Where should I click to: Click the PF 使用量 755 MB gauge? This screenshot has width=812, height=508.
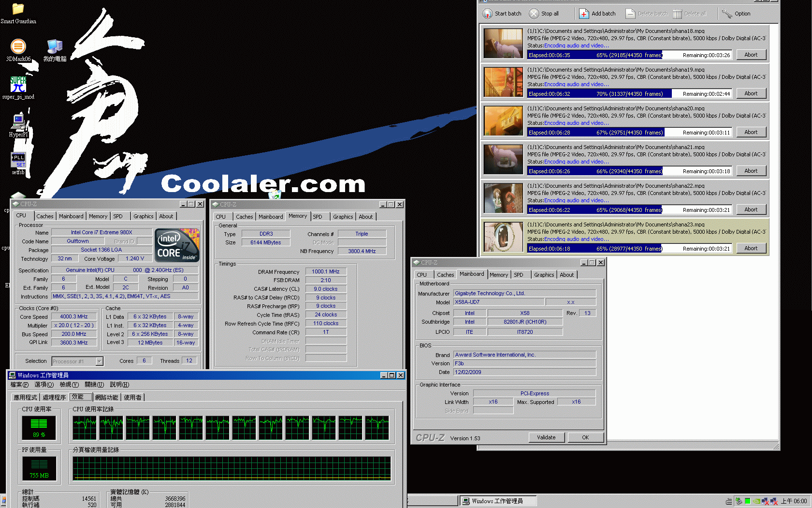pos(39,468)
